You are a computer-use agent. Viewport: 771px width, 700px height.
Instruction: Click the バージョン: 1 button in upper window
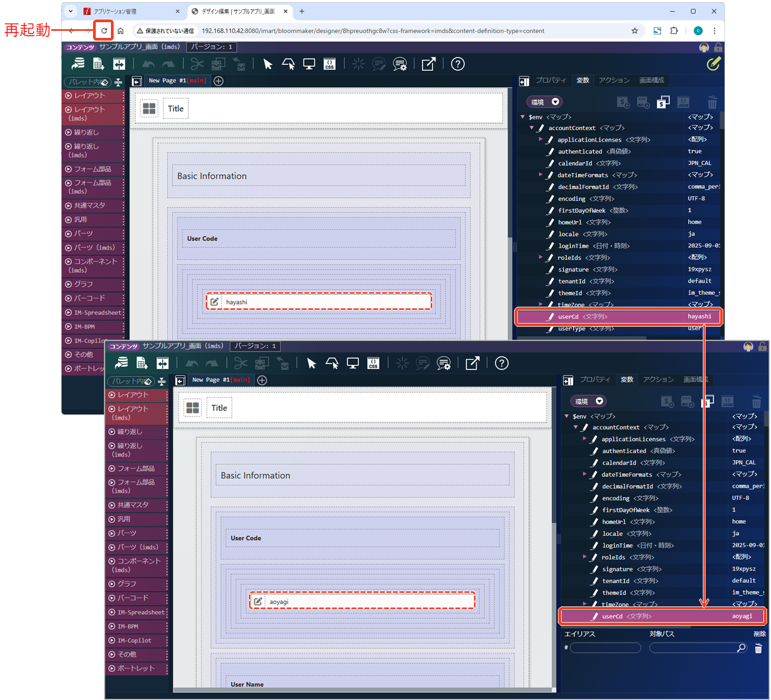[212, 47]
